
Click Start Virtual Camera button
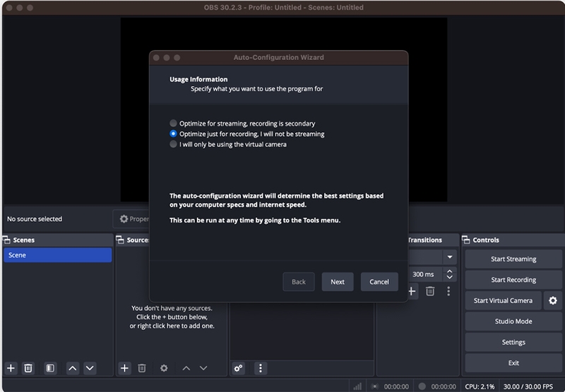pyautogui.click(x=503, y=300)
